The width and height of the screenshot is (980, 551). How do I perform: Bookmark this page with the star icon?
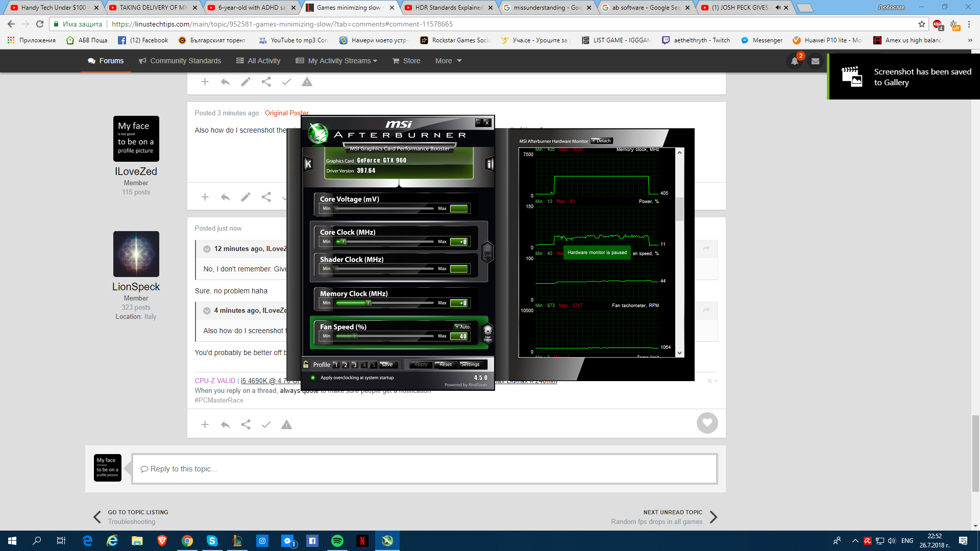921,24
